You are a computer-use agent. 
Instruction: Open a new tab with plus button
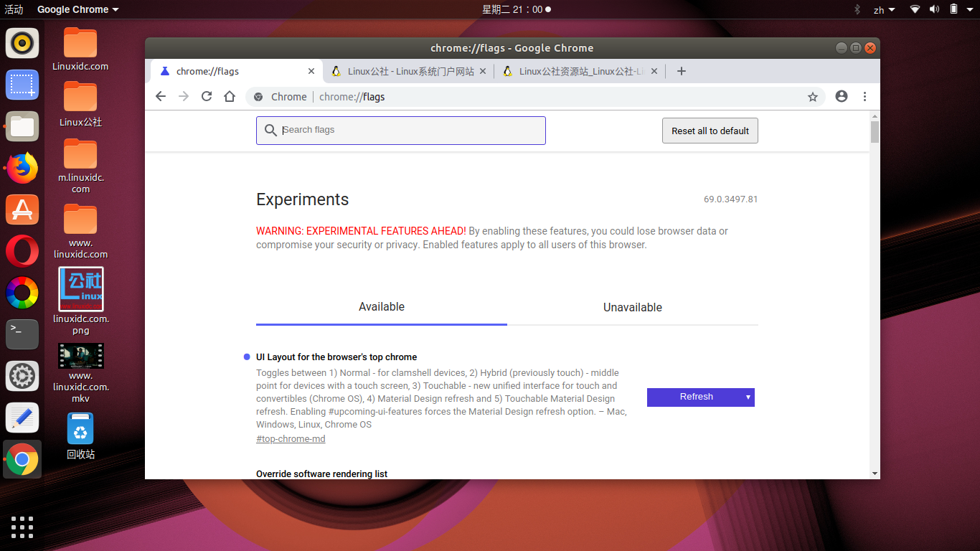click(682, 71)
